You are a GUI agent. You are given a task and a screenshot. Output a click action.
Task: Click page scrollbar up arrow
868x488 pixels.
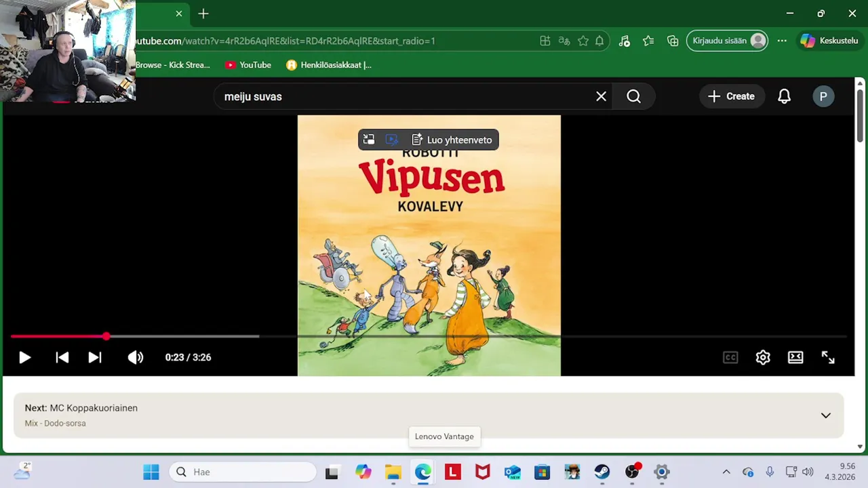point(860,83)
